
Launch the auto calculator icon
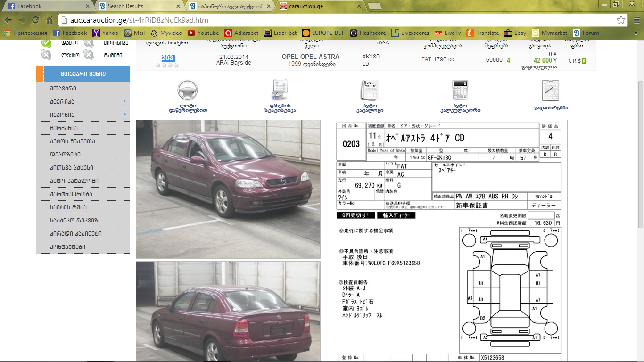point(460,90)
